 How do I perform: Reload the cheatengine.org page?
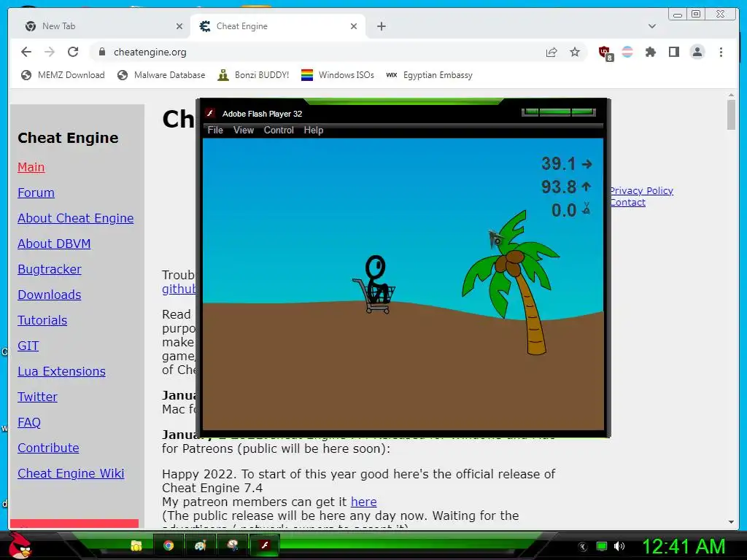click(73, 52)
